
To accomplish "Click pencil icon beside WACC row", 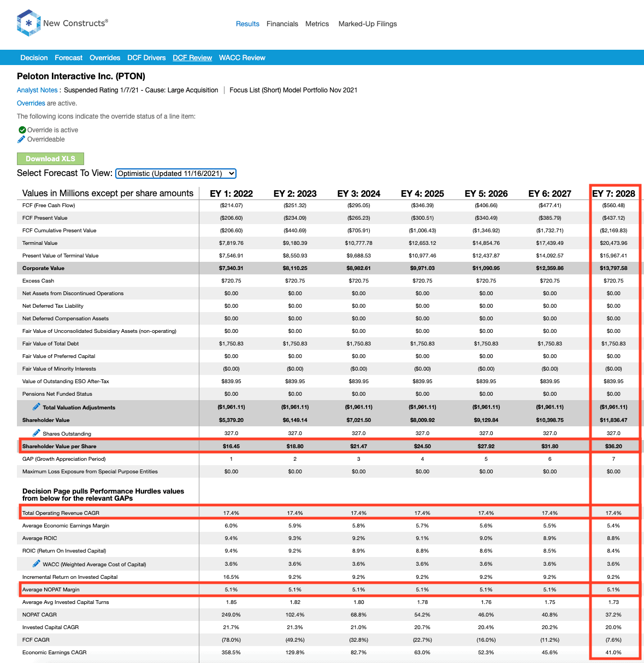I will (x=36, y=564).
